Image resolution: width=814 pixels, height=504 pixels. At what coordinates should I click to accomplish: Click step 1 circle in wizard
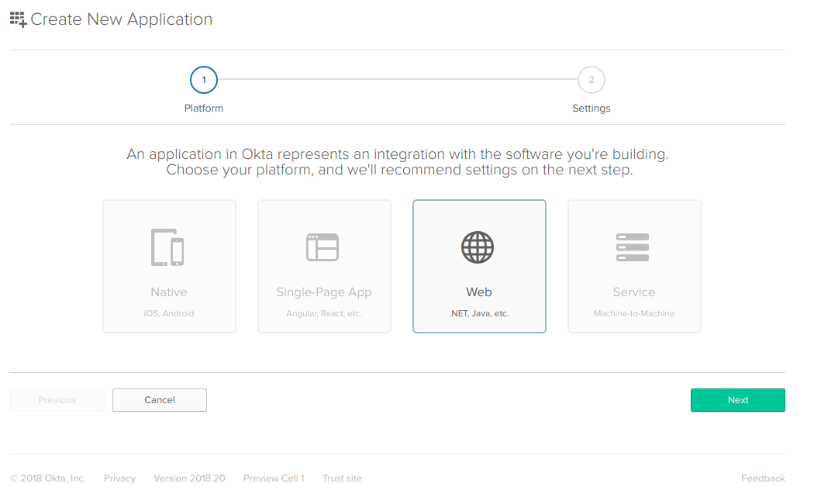click(203, 80)
